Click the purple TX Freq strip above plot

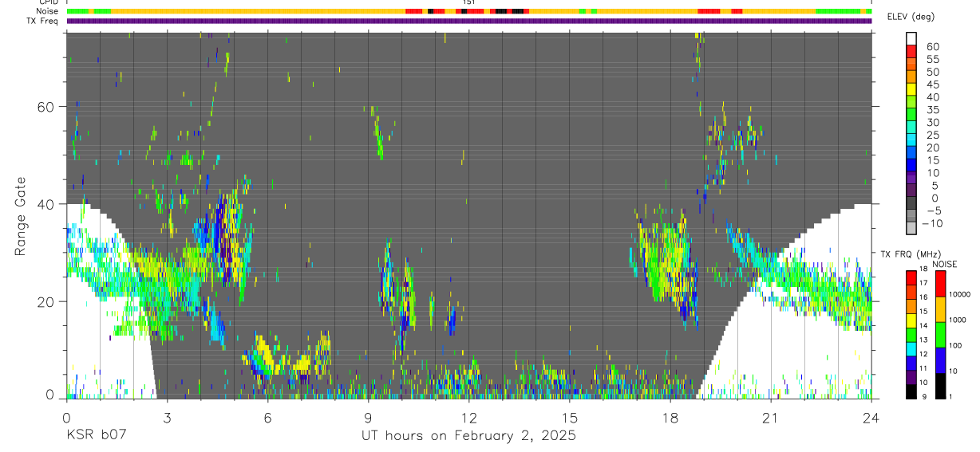click(x=469, y=21)
